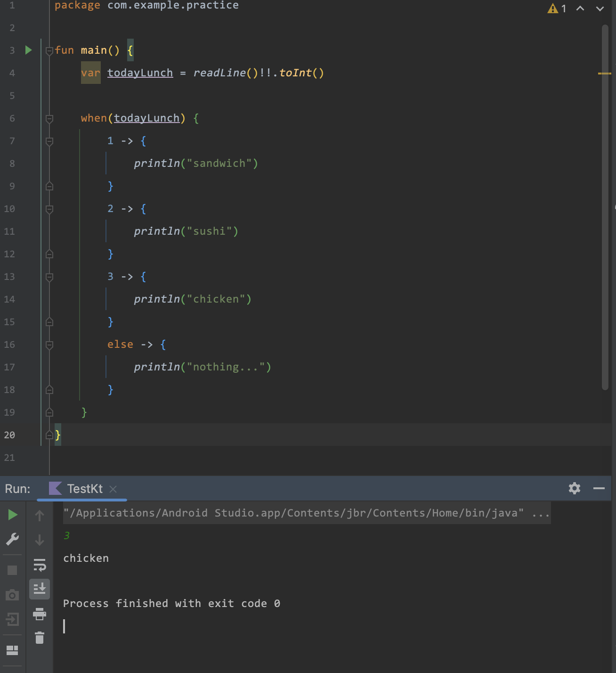Click Process finished with exit code 0
This screenshot has height=673, width=616.
click(x=171, y=603)
